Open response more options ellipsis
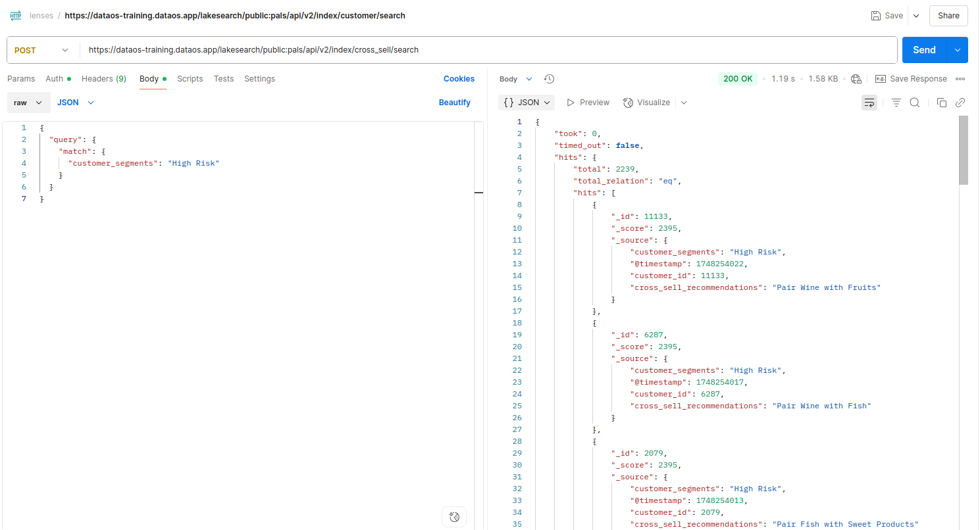Screen dimensions: 980x530 (x=960, y=79)
